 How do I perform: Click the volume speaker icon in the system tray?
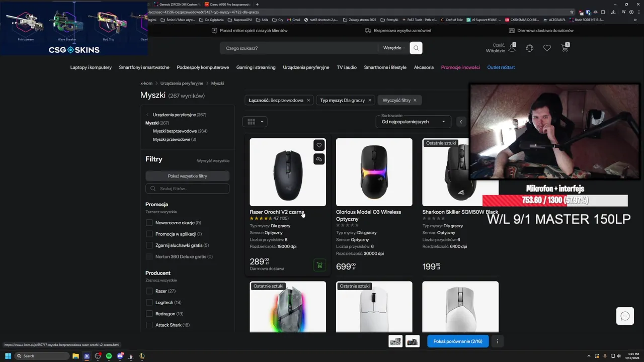(x=618, y=356)
